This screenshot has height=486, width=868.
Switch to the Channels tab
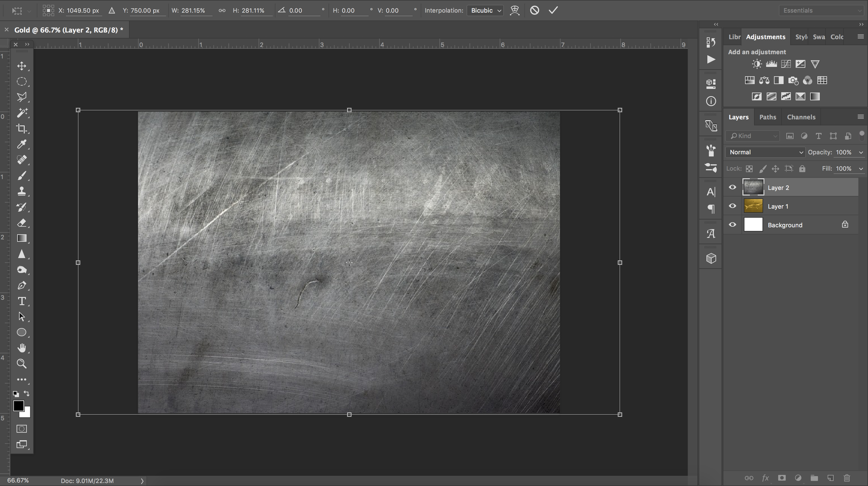(x=801, y=117)
